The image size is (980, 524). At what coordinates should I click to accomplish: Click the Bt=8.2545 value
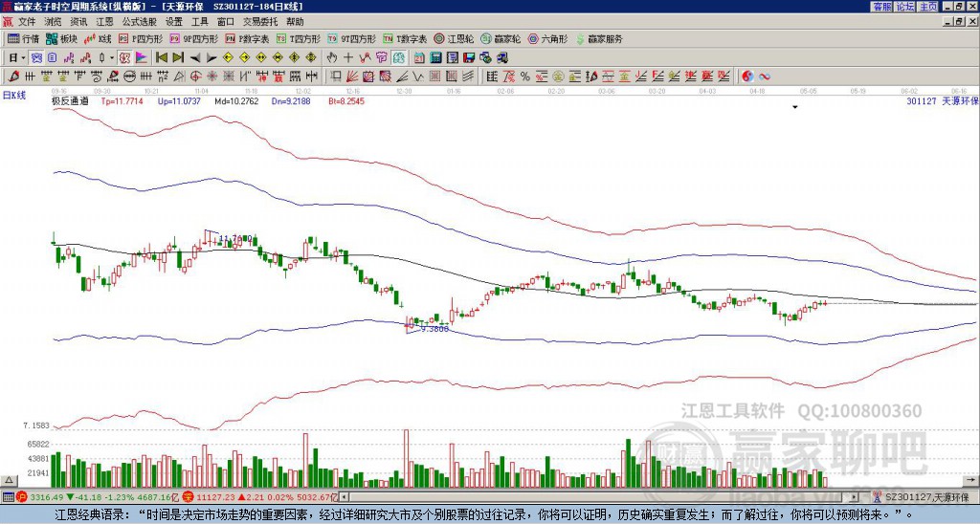(346, 100)
